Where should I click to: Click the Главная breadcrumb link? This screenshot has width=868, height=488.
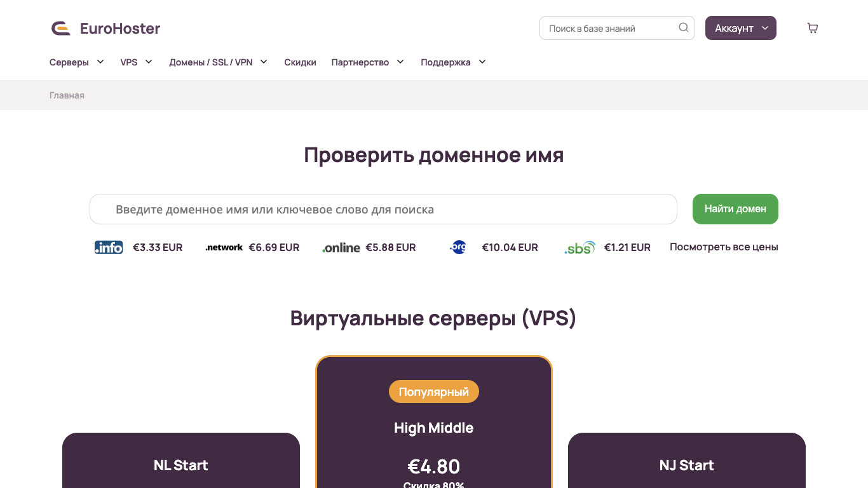pos(67,95)
